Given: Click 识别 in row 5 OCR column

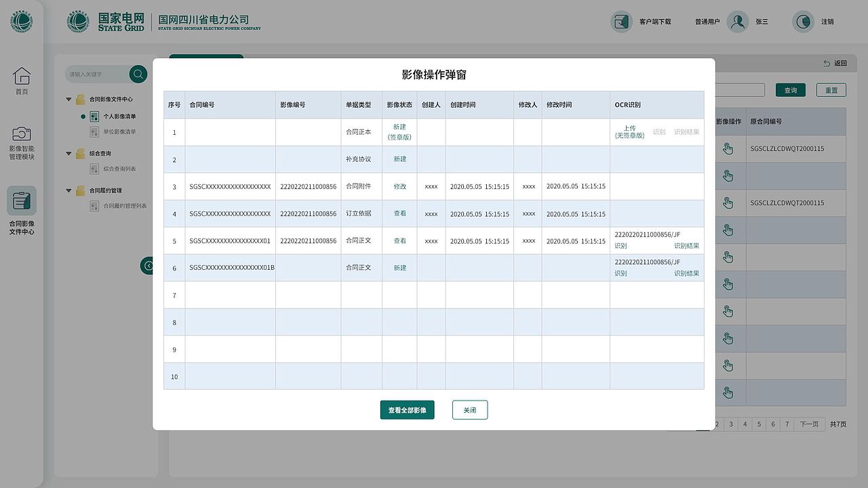Looking at the screenshot, I should [620, 246].
